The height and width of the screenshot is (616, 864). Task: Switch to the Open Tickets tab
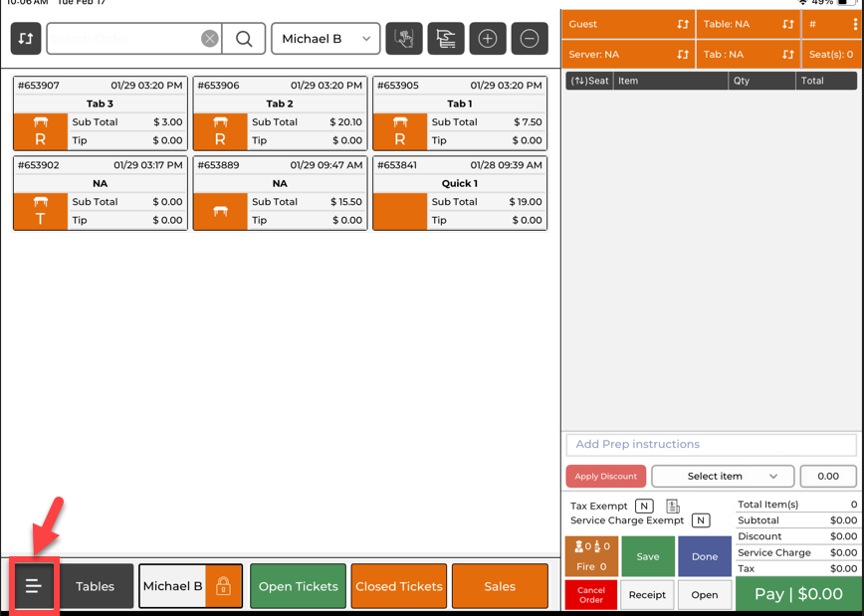(x=298, y=586)
